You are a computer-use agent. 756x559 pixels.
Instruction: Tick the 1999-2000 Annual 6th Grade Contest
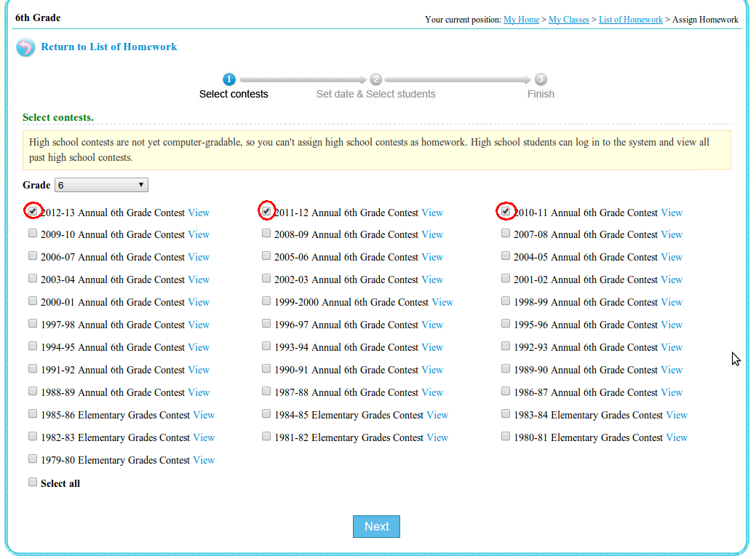point(266,301)
